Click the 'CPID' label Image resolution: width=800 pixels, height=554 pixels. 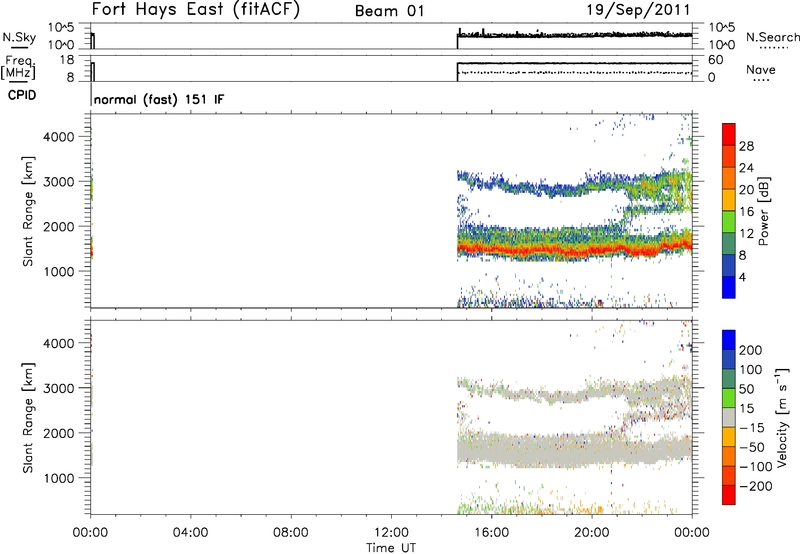click(x=22, y=95)
